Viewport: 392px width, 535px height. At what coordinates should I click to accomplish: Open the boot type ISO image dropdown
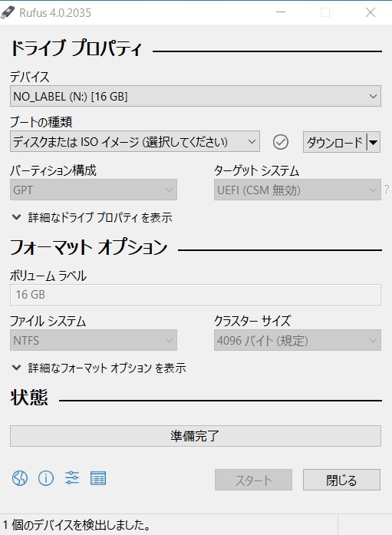[135, 141]
